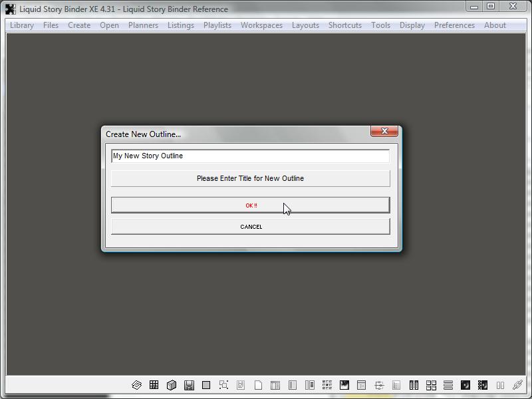
Task: Open the Workspaces menu
Action: click(x=261, y=25)
